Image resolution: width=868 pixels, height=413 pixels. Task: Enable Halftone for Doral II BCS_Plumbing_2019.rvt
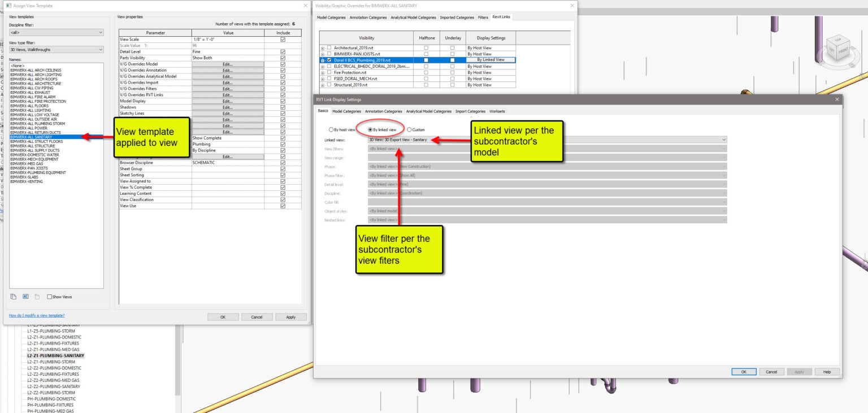(427, 60)
